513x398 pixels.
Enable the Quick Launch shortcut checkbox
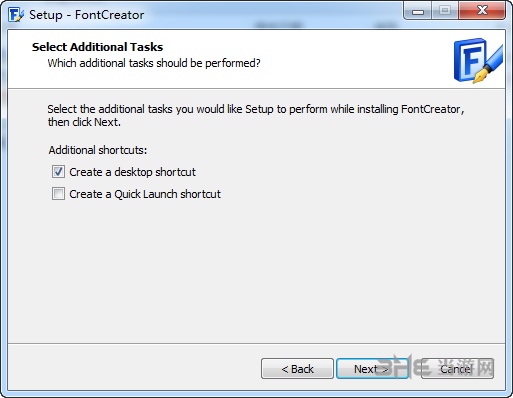58,194
